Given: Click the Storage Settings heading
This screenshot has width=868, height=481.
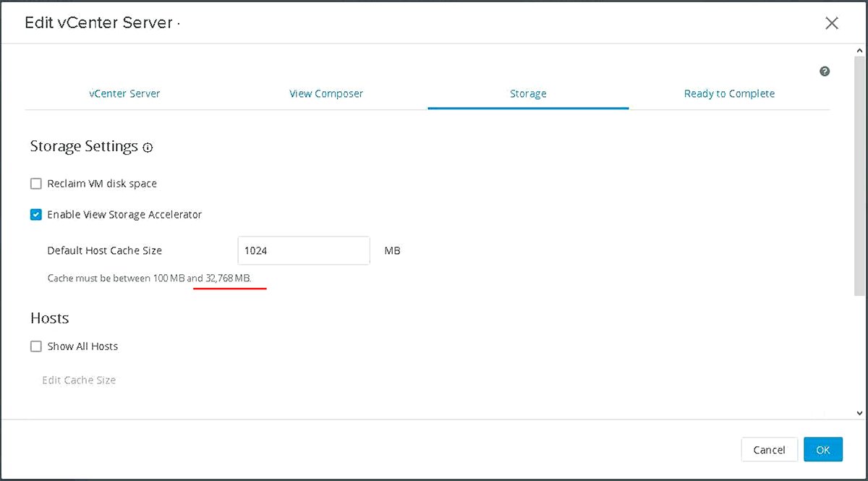Looking at the screenshot, I should 84,146.
